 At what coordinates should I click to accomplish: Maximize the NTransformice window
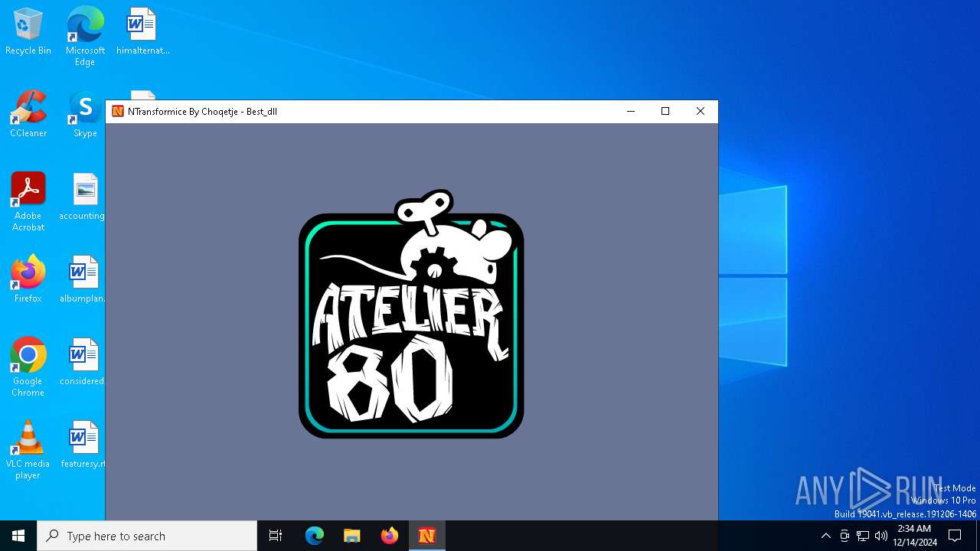[665, 112]
